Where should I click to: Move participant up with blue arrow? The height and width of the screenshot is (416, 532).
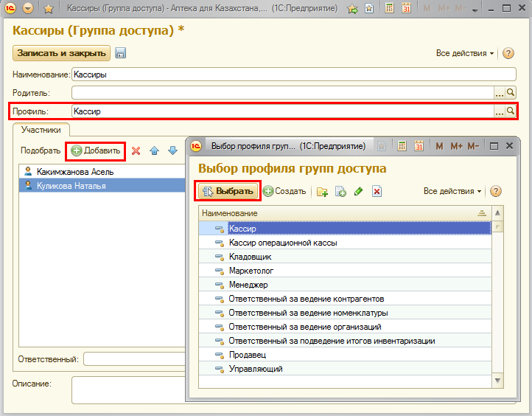coord(154,150)
